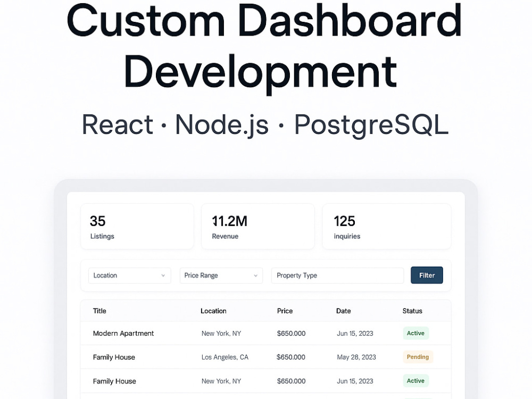Open the Location dropdown filter
The height and width of the screenshot is (399, 532).
[x=130, y=276]
